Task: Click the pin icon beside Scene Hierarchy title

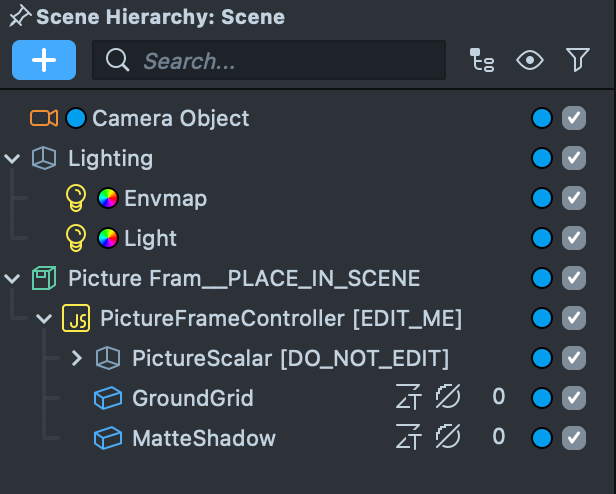Action: tap(18, 17)
